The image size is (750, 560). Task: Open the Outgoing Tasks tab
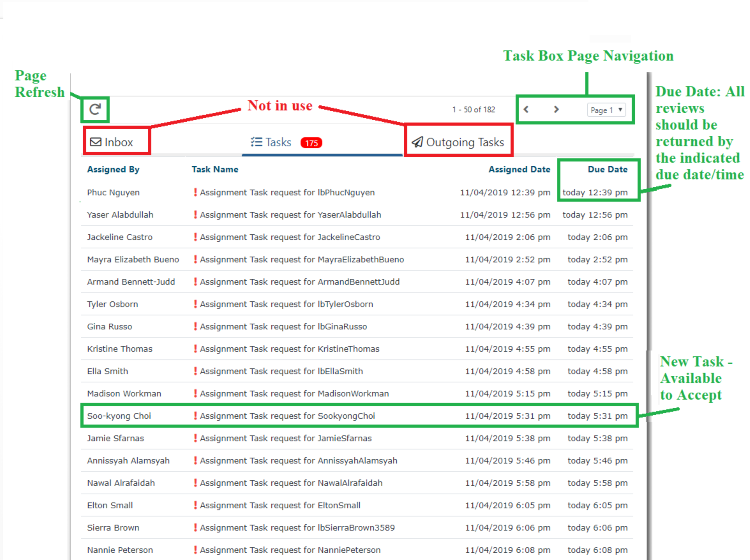coord(458,142)
